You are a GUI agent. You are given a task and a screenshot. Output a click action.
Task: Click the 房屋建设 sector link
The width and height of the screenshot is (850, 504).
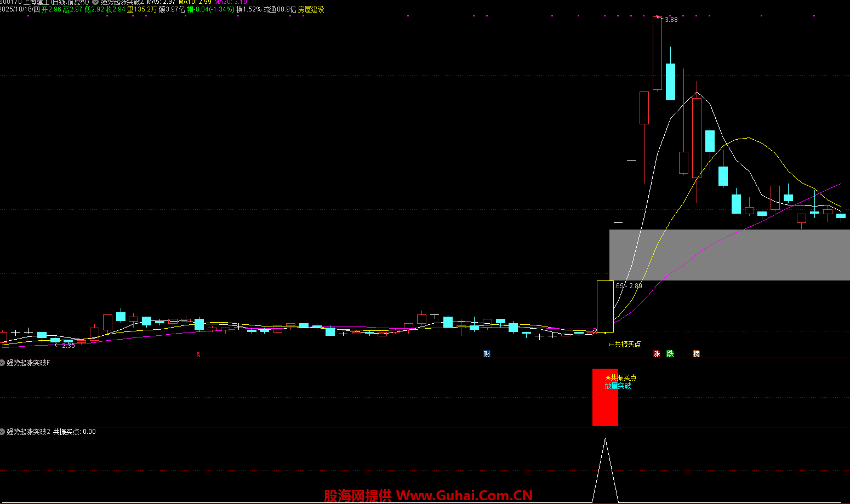tap(311, 10)
